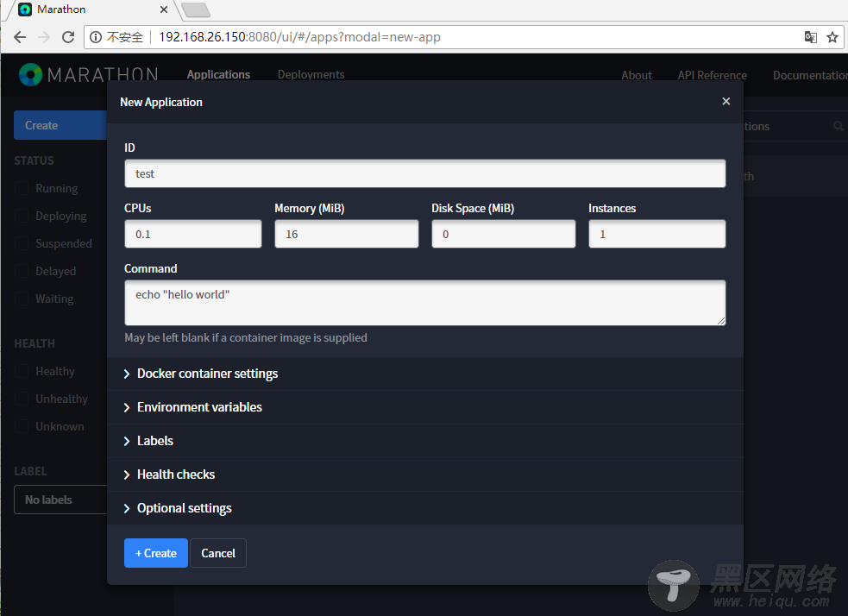Image resolution: width=848 pixels, height=616 pixels.
Task: Open the Documentation link
Action: pyautogui.click(x=810, y=75)
